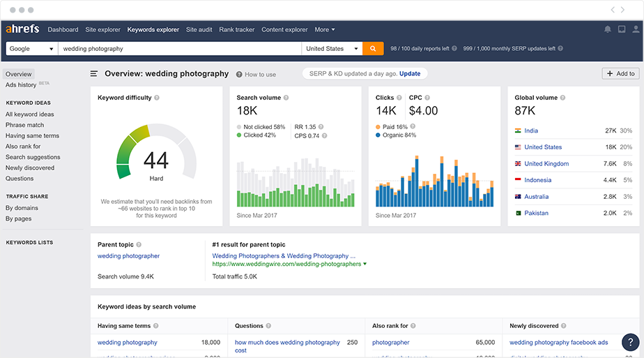
Task: Open how much does wedding photography cost
Action: pos(287,346)
